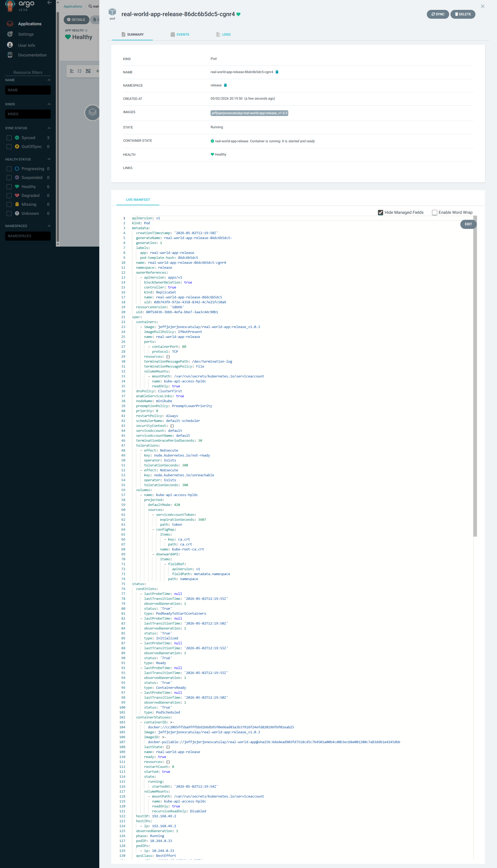Copy the release namespace with the clipboard icon
Viewport: 497px width, 868px height.
pyautogui.click(x=225, y=85)
